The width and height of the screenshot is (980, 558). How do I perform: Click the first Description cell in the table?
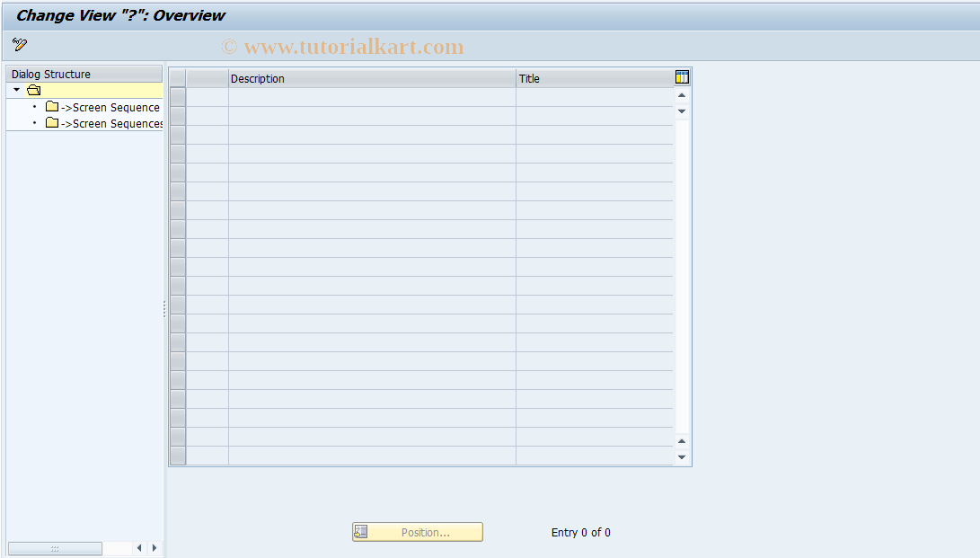click(x=372, y=97)
